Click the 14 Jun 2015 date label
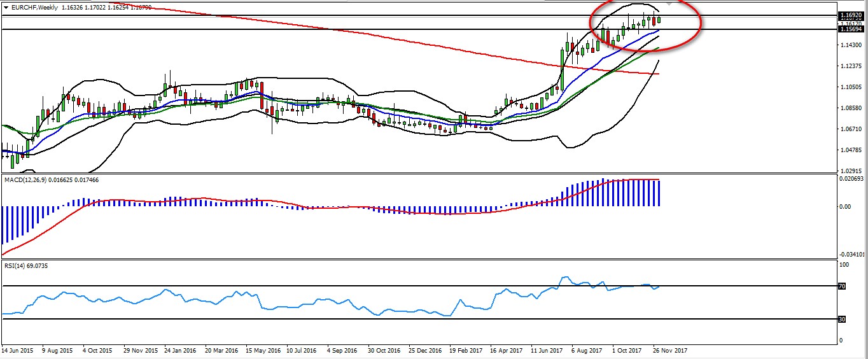 point(18,351)
